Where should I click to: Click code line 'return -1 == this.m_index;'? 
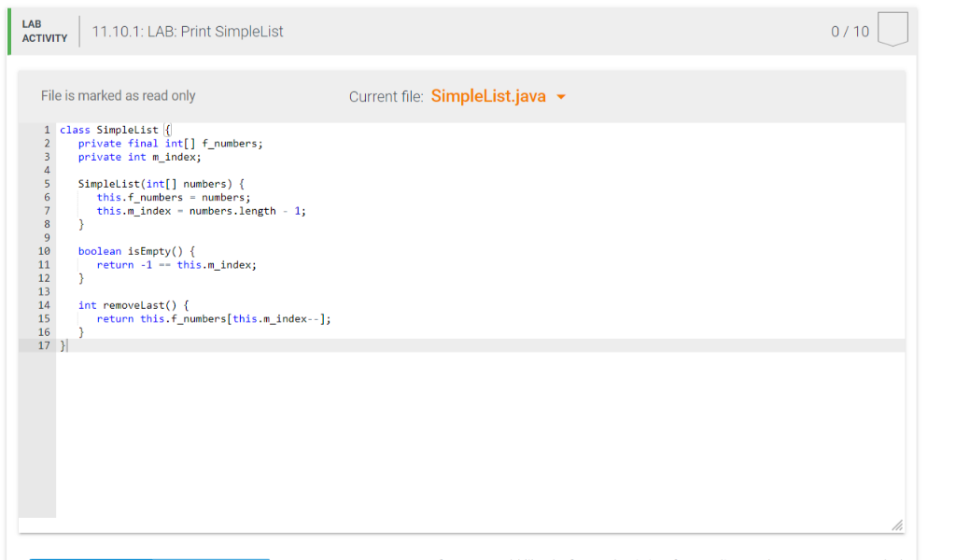point(176,264)
